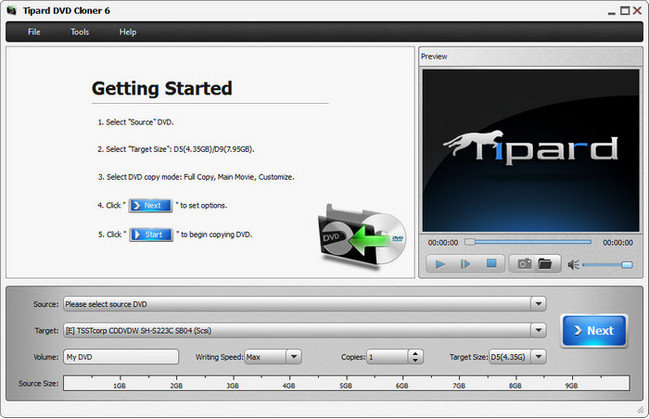This screenshot has width=649, height=419.
Task: Adjust the volume slider handle
Action: point(626,265)
